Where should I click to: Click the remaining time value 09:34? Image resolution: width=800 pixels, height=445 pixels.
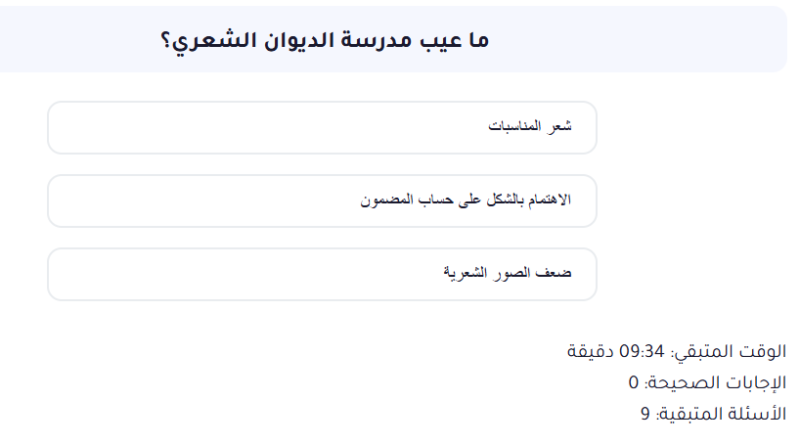tap(641, 352)
